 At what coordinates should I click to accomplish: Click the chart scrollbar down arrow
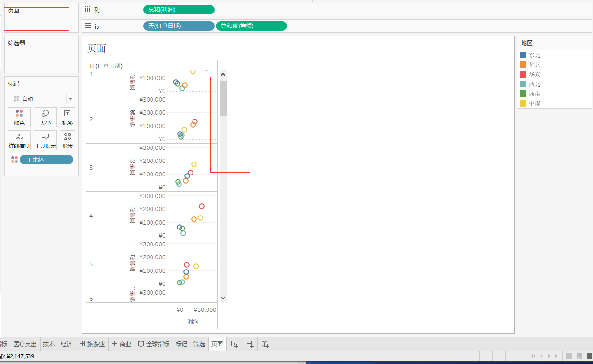click(223, 298)
